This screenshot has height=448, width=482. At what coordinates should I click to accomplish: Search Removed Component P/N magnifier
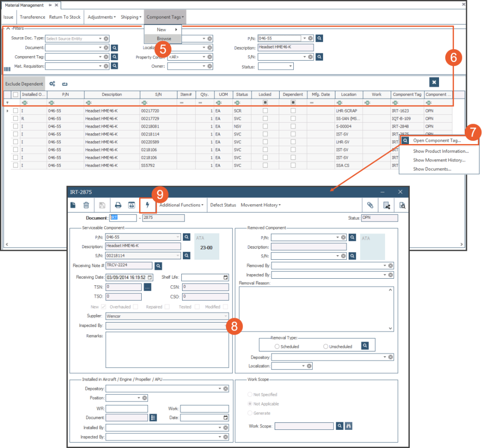352,238
